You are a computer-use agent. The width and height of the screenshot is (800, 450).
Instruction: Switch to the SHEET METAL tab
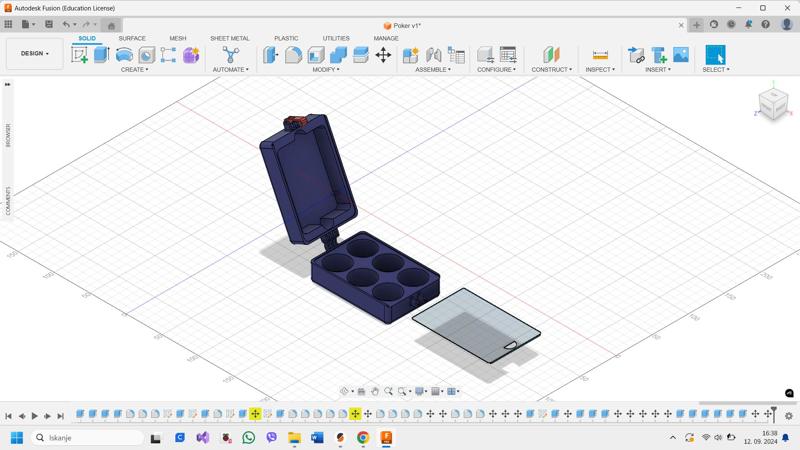pos(230,38)
